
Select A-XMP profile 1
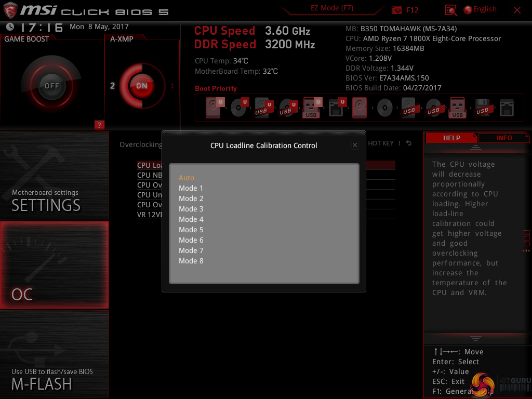tap(172, 86)
